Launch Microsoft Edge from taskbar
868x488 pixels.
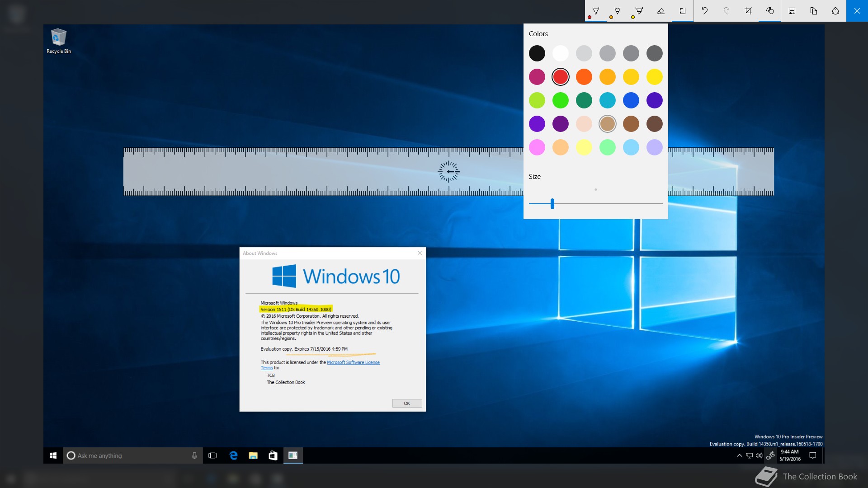click(233, 455)
